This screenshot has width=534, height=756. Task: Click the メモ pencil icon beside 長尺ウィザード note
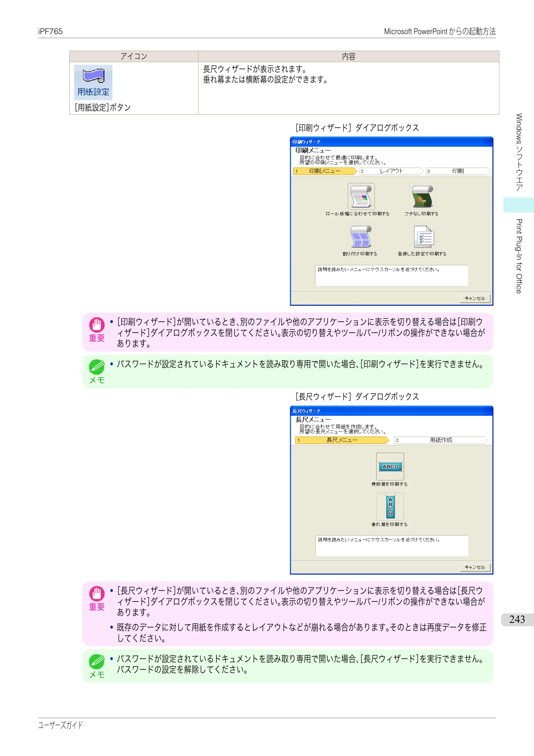[x=97, y=661]
